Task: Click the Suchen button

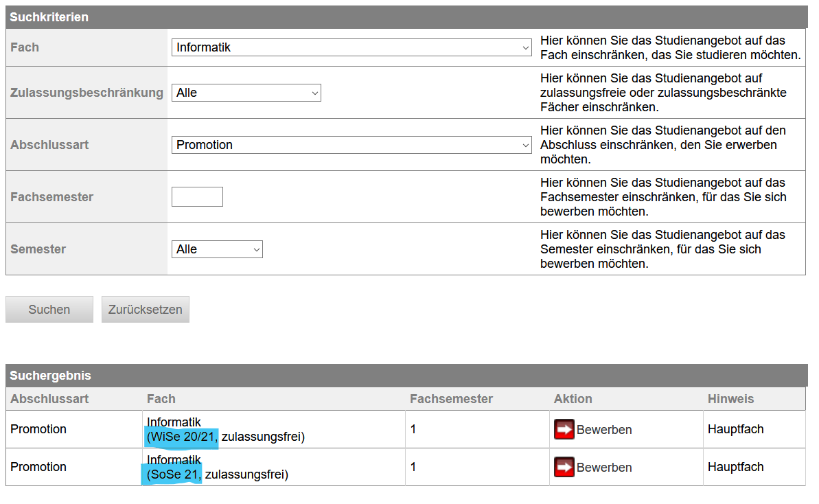Action: 49,310
